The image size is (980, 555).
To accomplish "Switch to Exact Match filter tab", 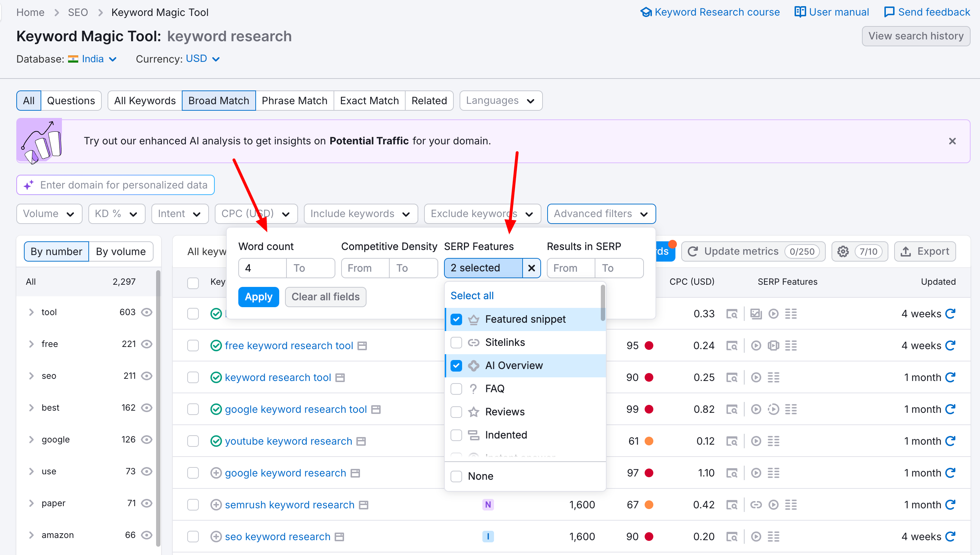I will (x=369, y=100).
